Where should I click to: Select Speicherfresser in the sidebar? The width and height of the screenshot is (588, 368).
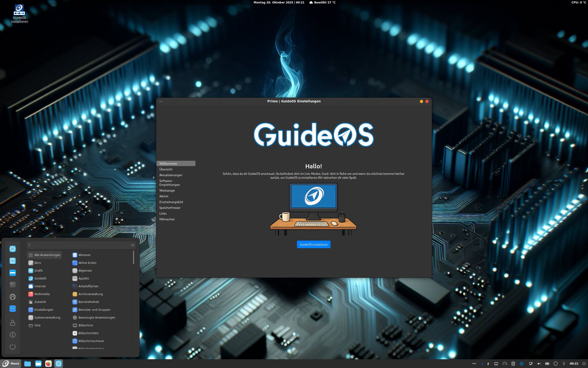pyautogui.click(x=176, y=208)
